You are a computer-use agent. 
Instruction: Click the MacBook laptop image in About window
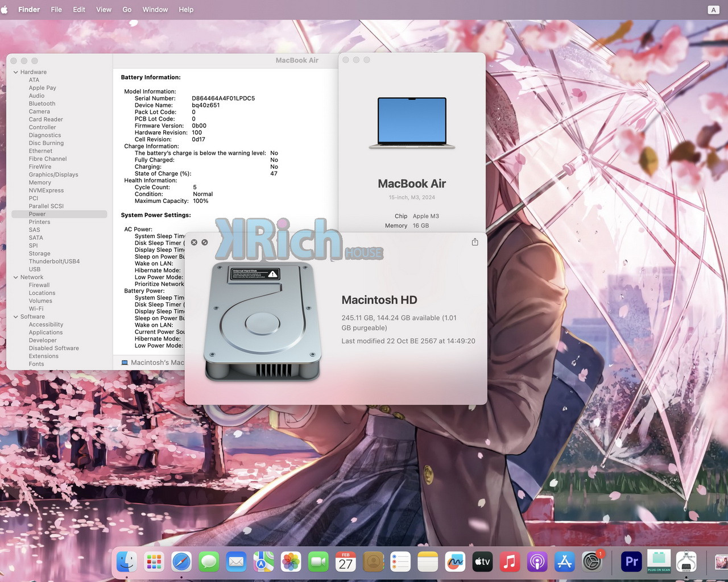coord(412,123)
